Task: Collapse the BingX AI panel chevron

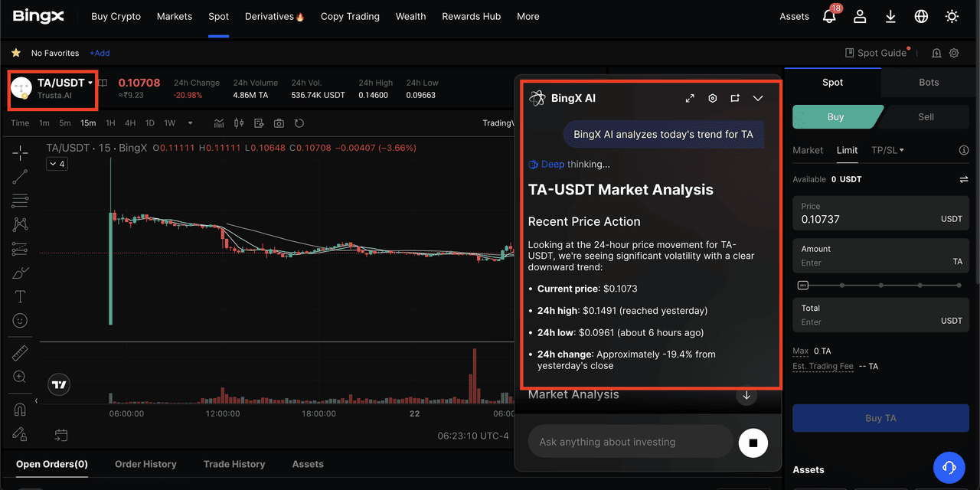Action: click(758, 98)
